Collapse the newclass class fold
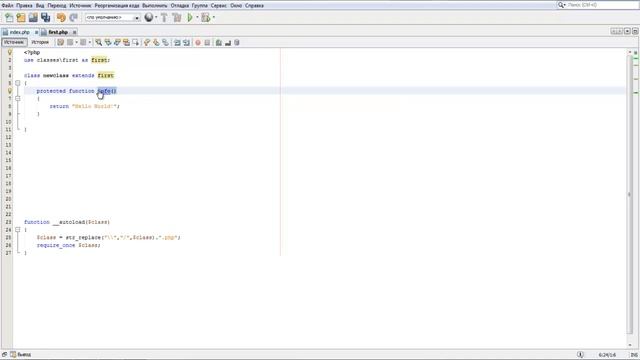Image resolution: width=640 pixels, height=360 pixels. click(18, 83)
